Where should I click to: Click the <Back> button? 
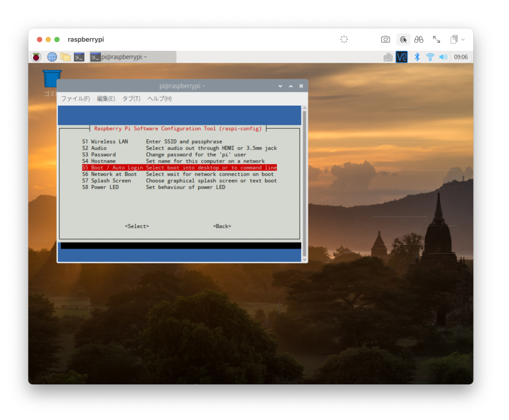(x=222, y=226)
